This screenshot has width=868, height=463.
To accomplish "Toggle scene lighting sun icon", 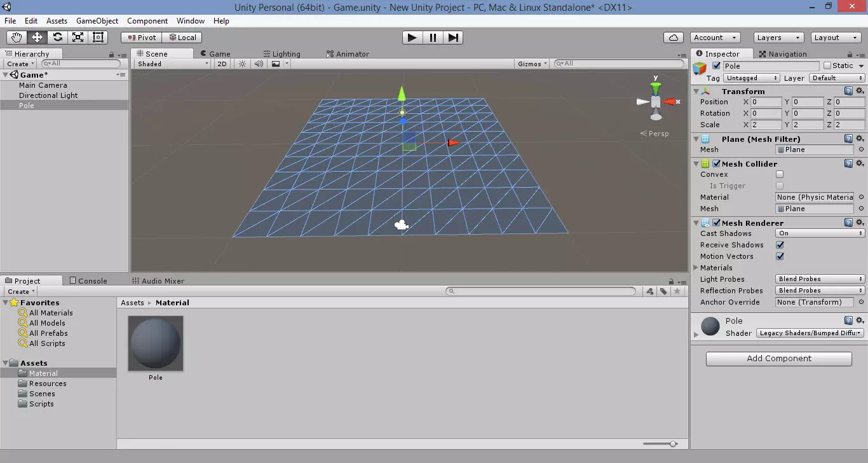I will point(242,64).
